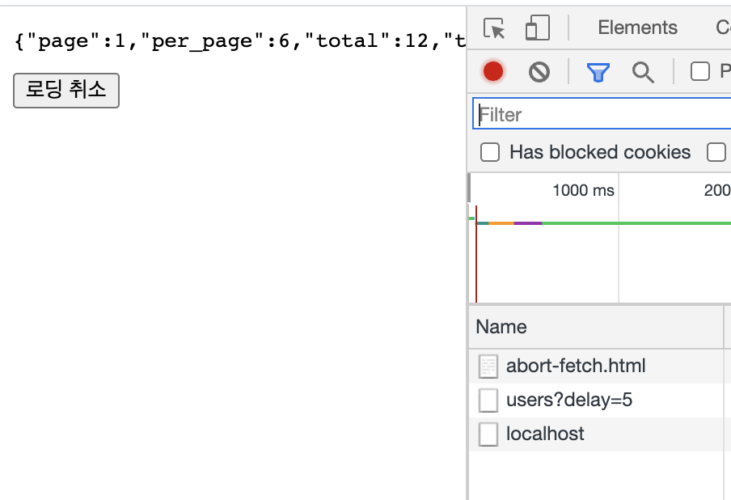Clear the network log
This screenshot has height=500, width=731.
(x=539, y=72)
